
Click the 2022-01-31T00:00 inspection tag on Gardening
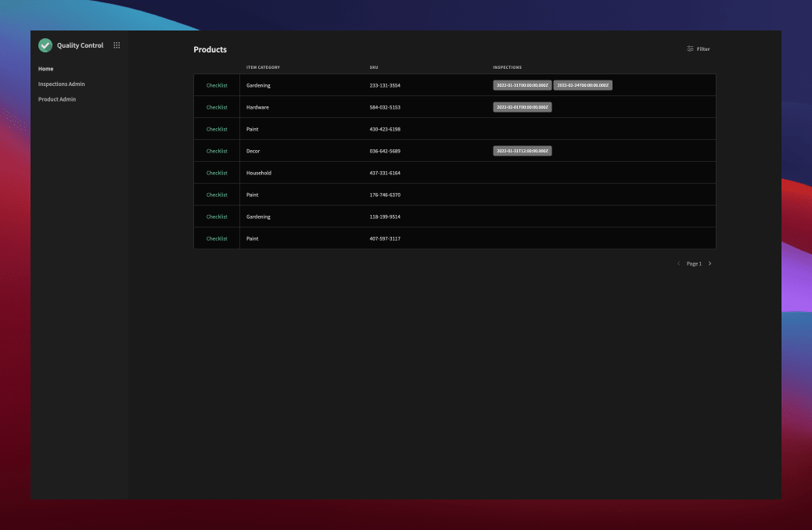click(522, 85)
